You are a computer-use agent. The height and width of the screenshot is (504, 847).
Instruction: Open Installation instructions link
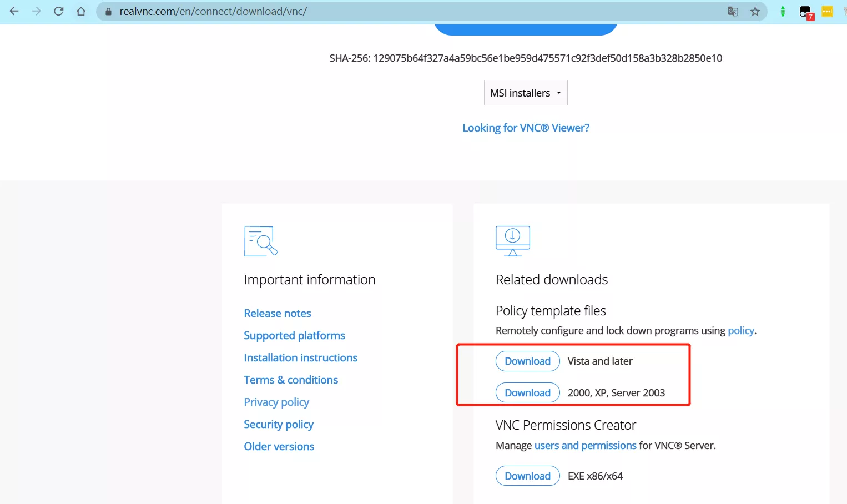pos(300,357)
